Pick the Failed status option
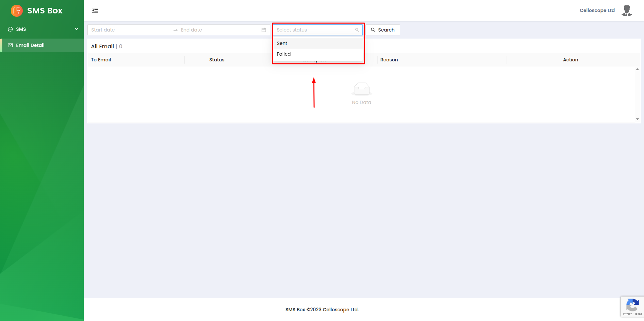644x321 pixels. point(284,54)
